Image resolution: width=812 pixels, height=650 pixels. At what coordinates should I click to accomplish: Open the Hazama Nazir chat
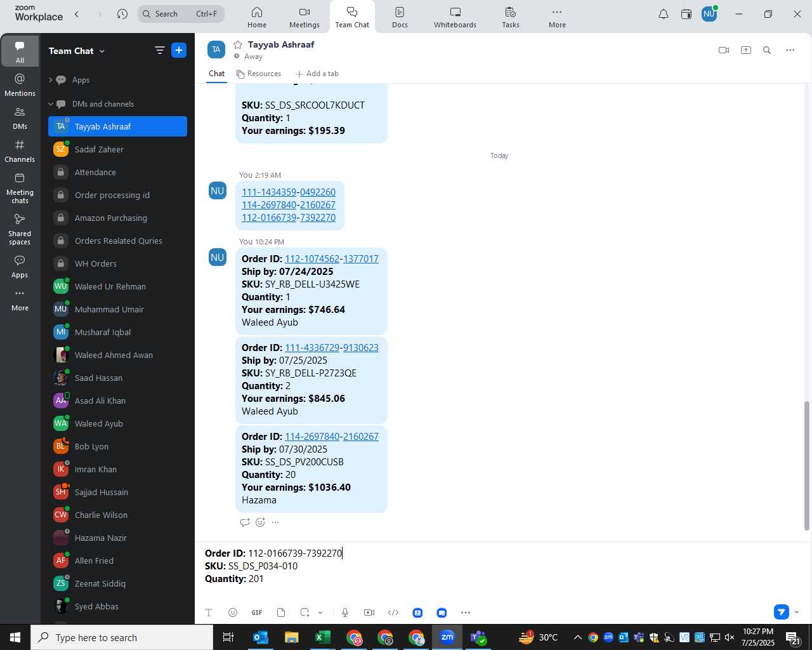[x=117, y=538]
